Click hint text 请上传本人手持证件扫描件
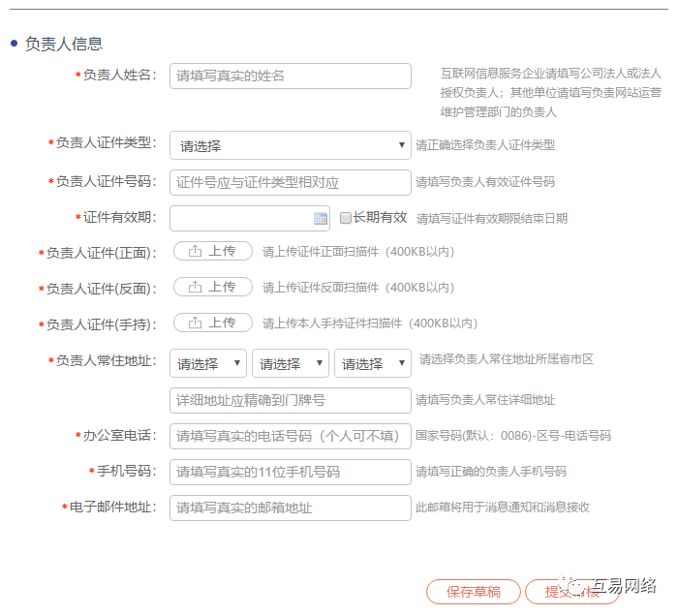Screen dimensions: 678x616 [x=370, y=323]
